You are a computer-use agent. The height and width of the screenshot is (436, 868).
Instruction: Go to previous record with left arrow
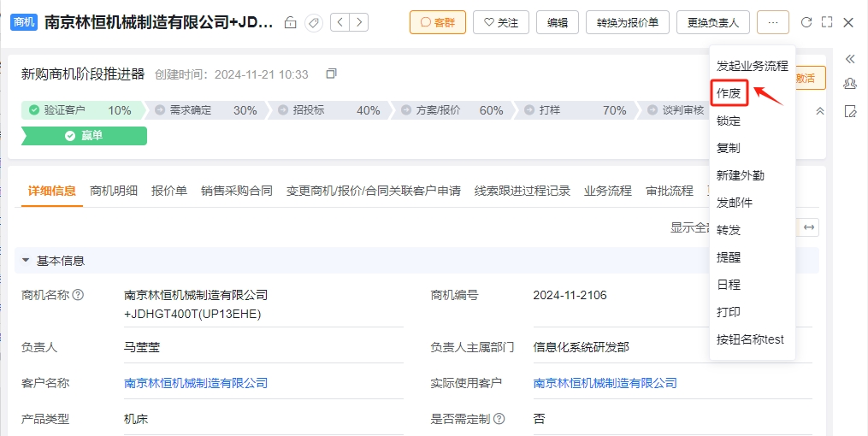click(x=340, y=22)
